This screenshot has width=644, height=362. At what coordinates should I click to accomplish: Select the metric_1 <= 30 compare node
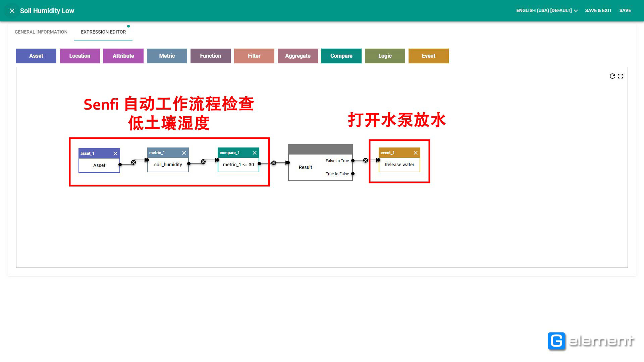(x=238, y=165)
